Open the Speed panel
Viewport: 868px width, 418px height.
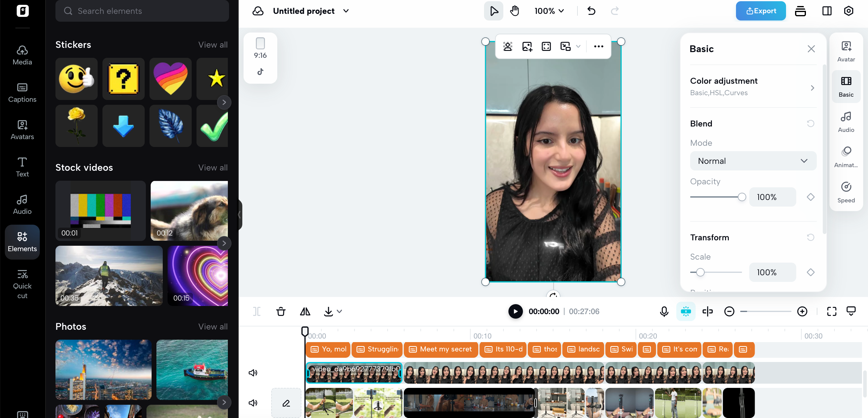point(846,192)
